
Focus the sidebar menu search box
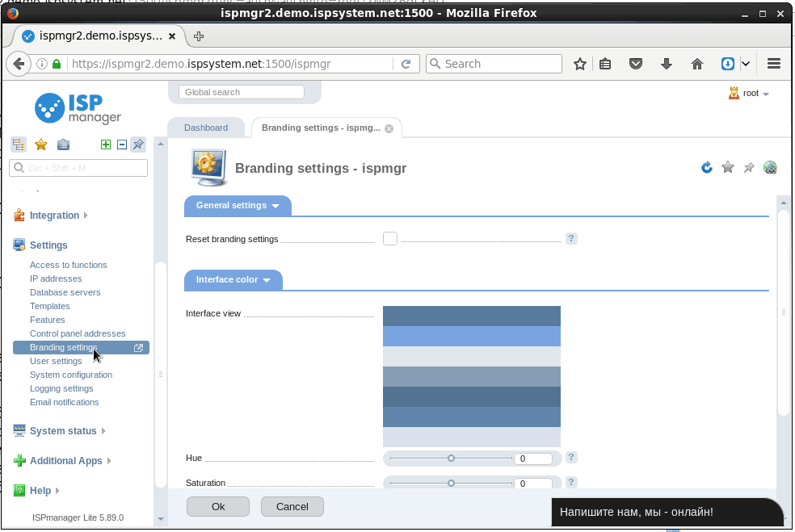78,168
